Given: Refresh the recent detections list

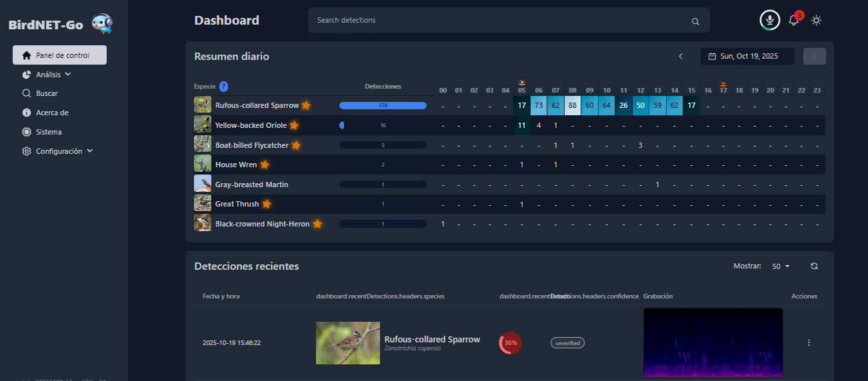Looking at the screenshot, I should (814, 266).
